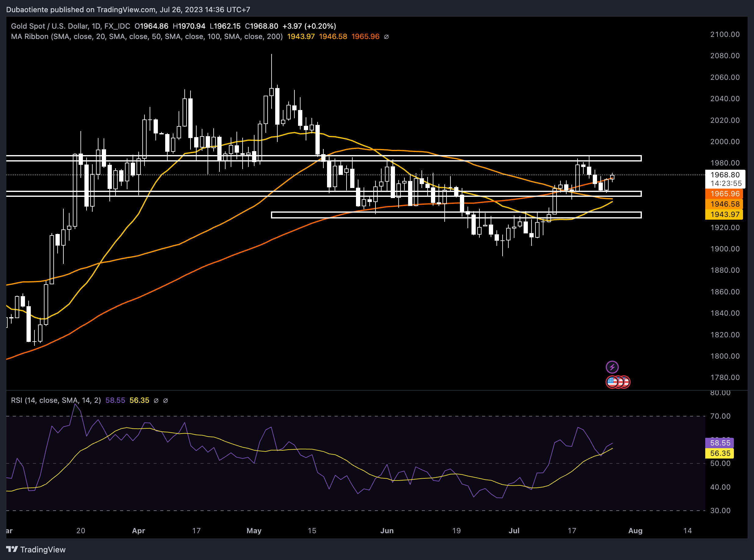Click the 2000.00 price axis label
Image resolution: width=754 pixels, height=560 pixels.
tap(725, 141)
